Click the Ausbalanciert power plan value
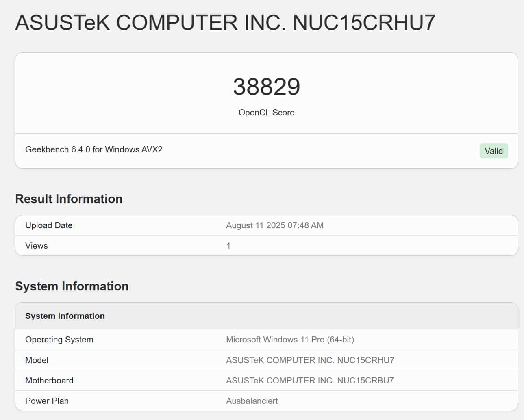This screenshot has height=420, width=524. (252, 401)
